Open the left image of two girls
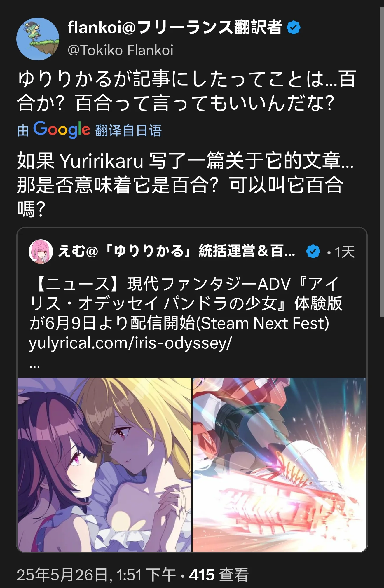The height and width of the screenshot is (588, 384). coord(104,465)
